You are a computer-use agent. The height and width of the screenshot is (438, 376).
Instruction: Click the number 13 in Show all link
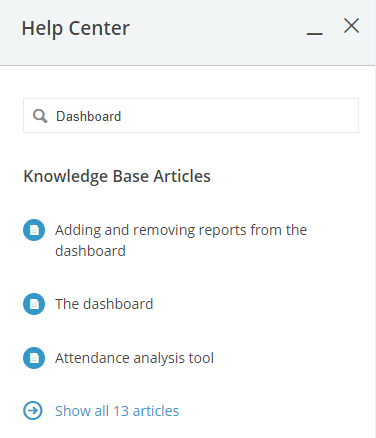(121, 411)
